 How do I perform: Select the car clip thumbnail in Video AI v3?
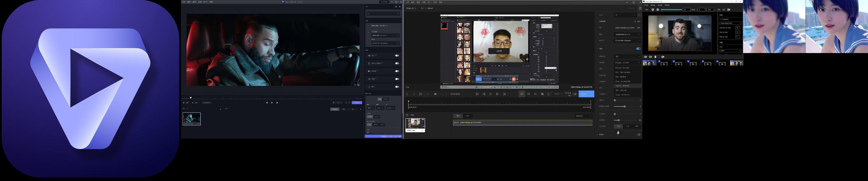tap(191, 119)
